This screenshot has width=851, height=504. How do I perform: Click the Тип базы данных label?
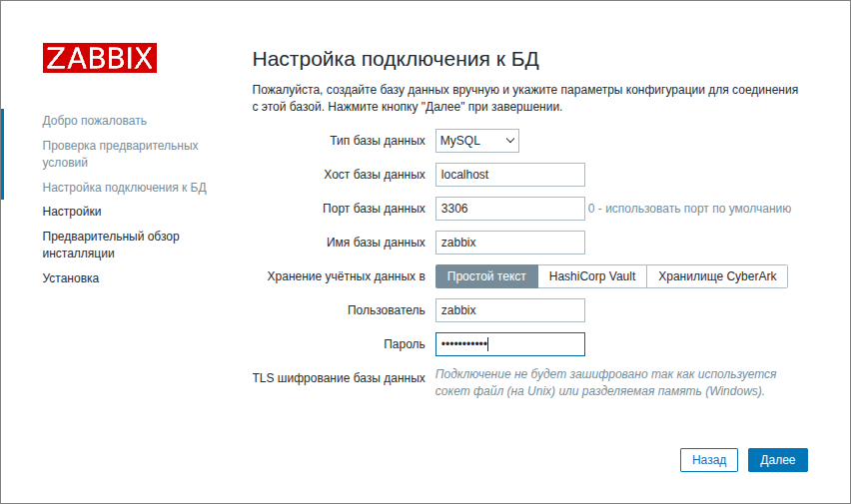(378, 141)
